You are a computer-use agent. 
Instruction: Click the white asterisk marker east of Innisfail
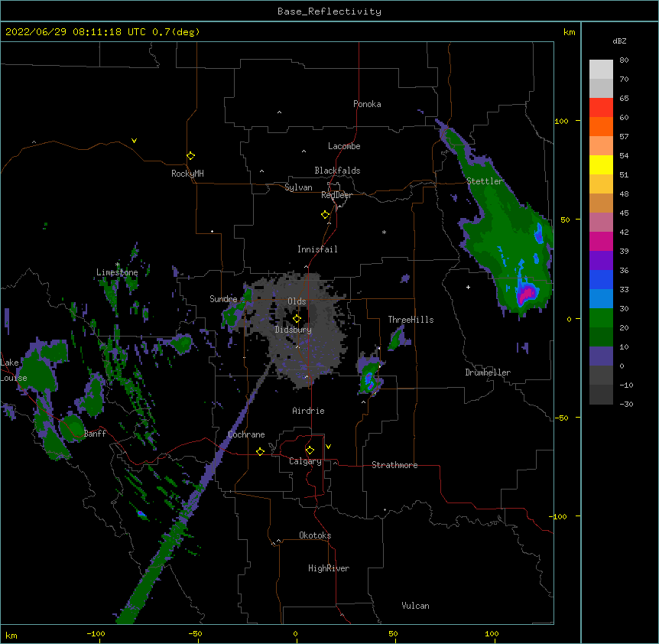pos(384,232)
